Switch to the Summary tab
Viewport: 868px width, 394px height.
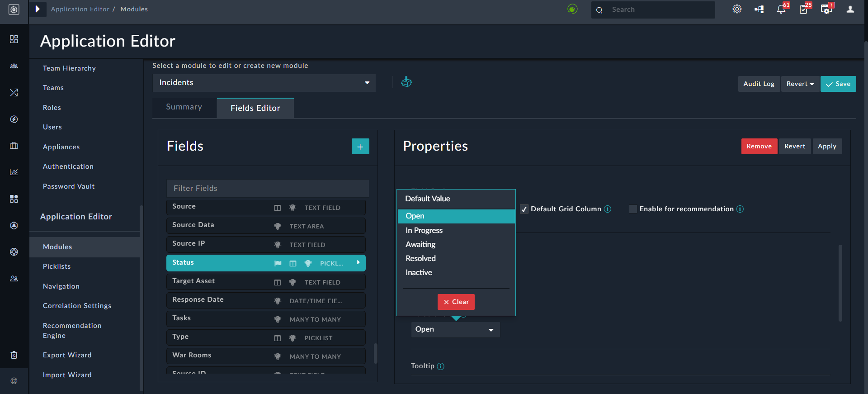point(184,107)
